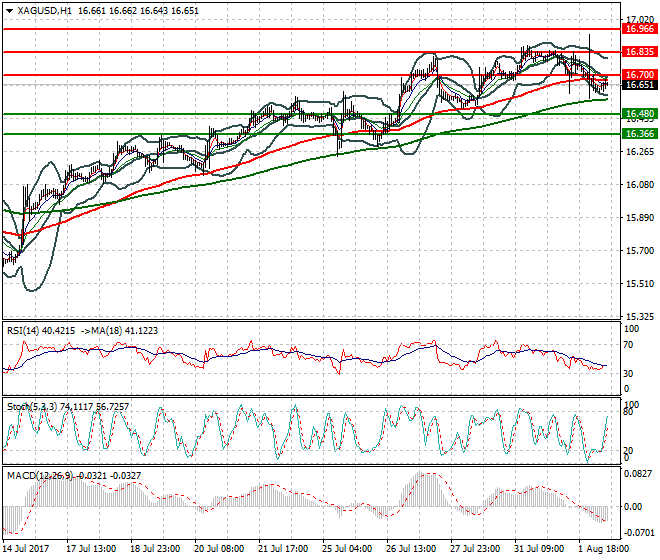
Task: Select the 17.020 price axis value
Action: (x=640, y=20)
